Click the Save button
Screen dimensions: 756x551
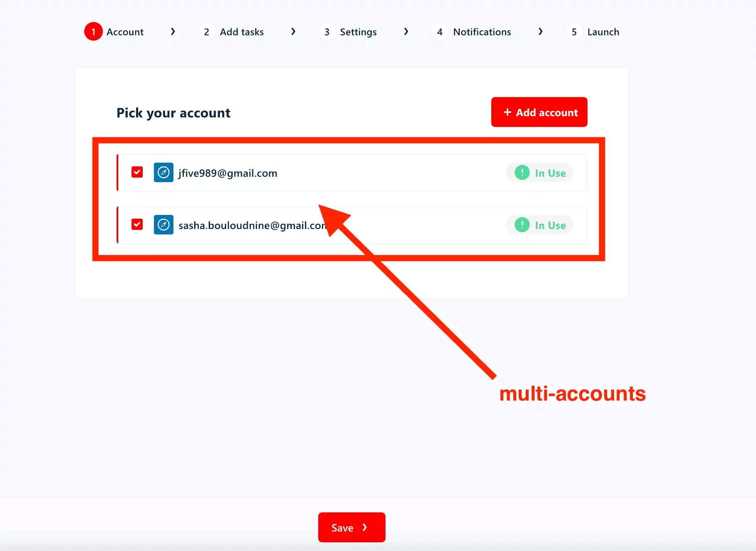351,527
